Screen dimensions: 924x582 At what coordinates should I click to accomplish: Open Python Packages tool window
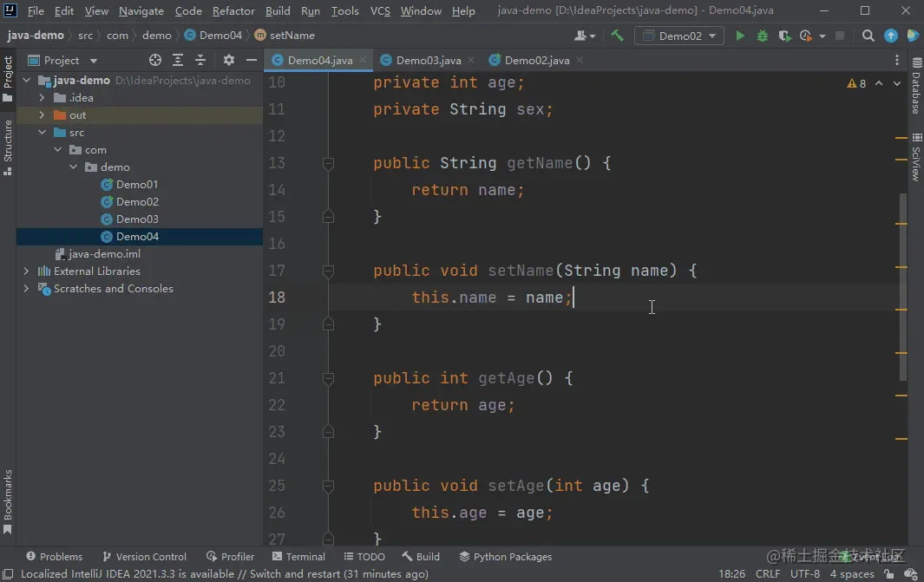pyautogui.click(x=506, y=557)
